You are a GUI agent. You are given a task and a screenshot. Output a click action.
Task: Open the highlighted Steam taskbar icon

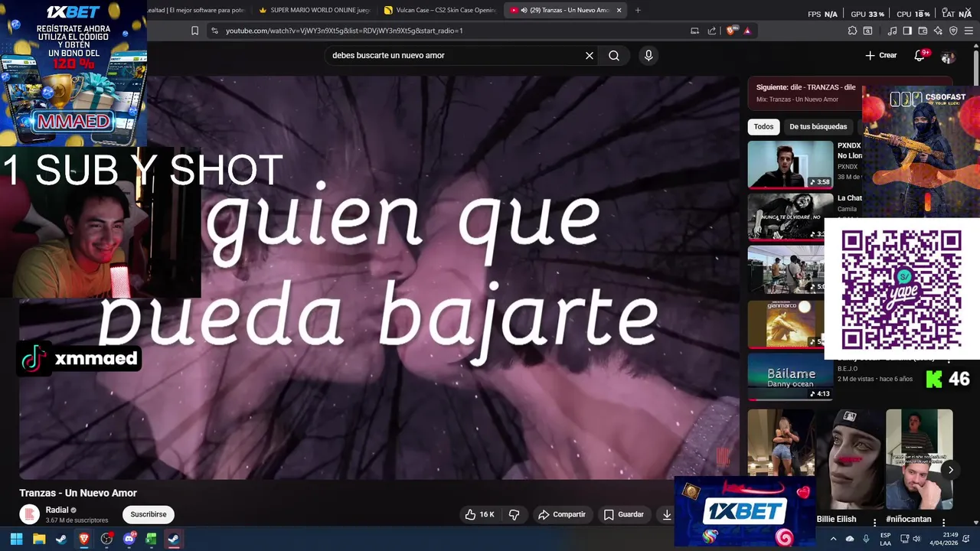coord(174,539)
